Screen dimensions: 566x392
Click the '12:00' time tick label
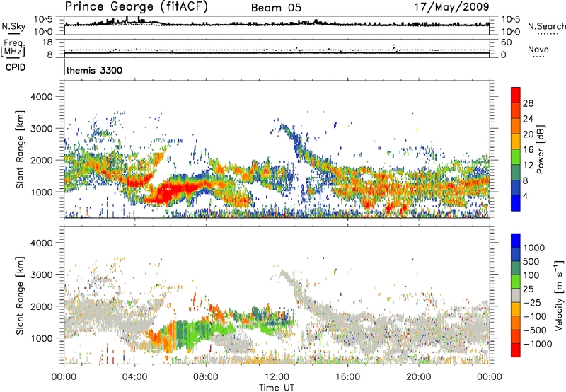[277, 377]
